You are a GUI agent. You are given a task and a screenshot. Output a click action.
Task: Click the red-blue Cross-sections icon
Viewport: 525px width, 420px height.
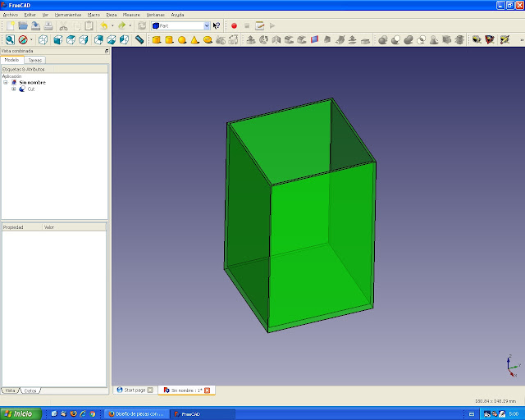pyautogui.click(x=314, y=40)
